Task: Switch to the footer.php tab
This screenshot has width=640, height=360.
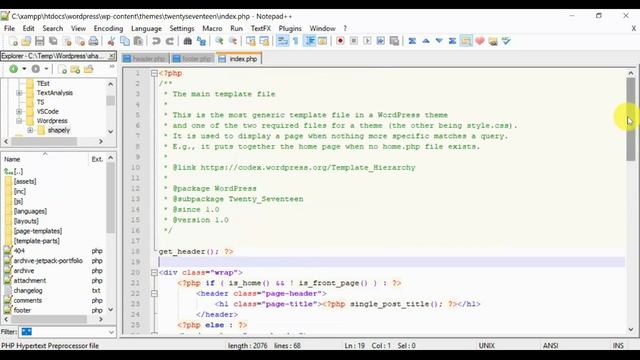Action: pos(193,59)
